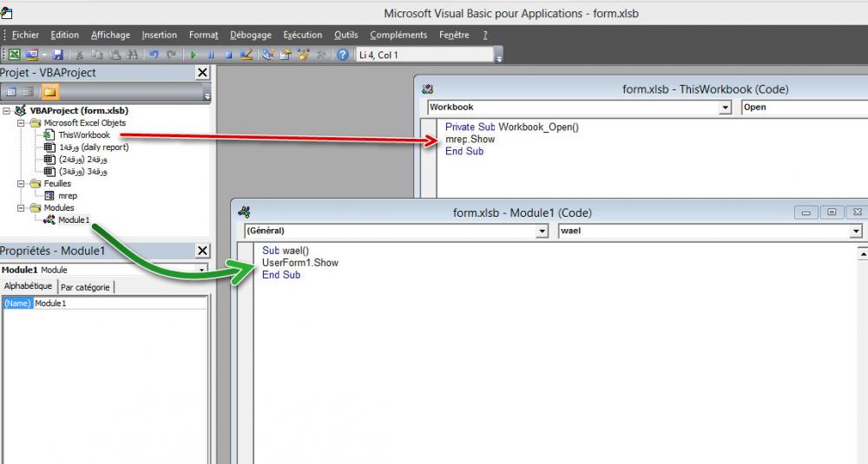Click the Module1 name value field
Image resolution: width=868 pixels, height=464 pixels.
[x=120, y=303]
